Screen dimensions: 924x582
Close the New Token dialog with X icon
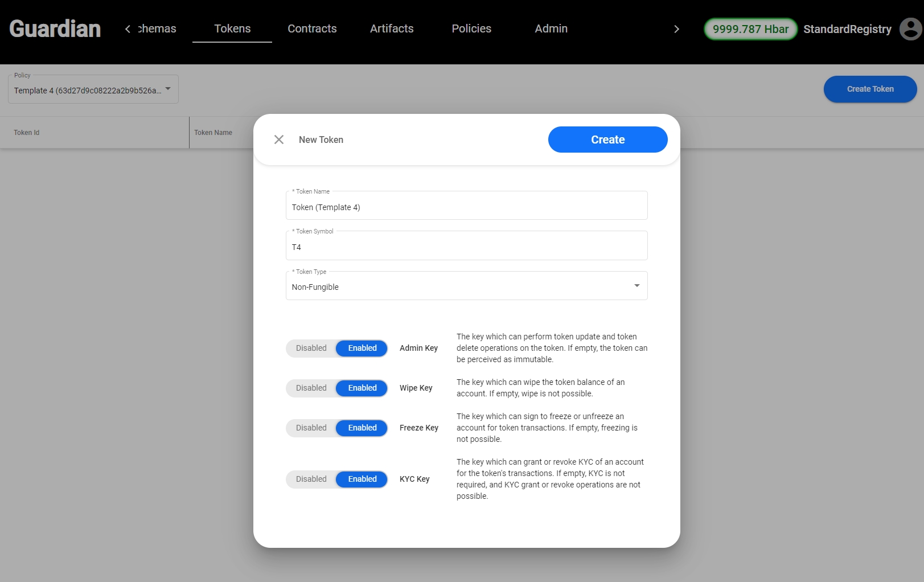pos(279,140)
